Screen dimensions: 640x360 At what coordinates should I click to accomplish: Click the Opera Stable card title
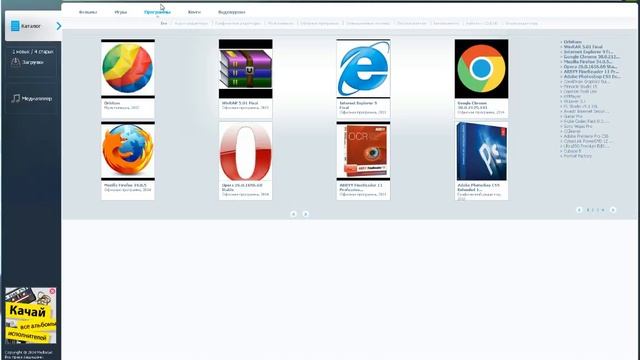pyautogui.click(x=242, y=187)
